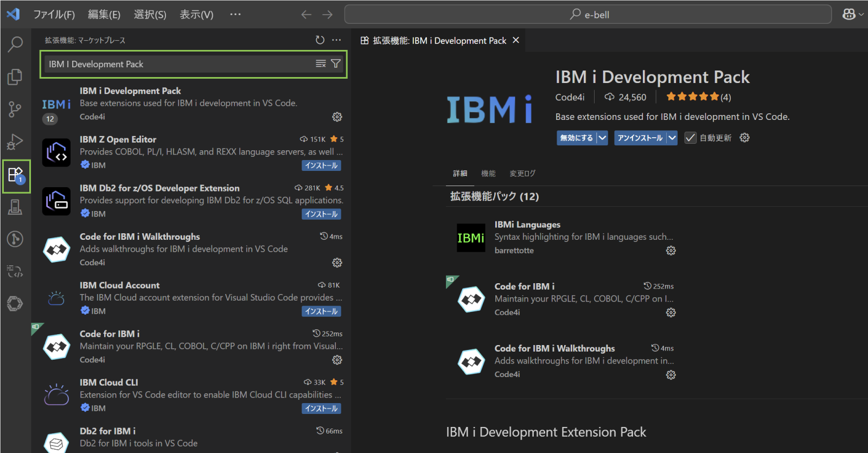Select IBM Z Open Editor title in results
This screenshot has height=453, width=868.
tap(118, 139)
